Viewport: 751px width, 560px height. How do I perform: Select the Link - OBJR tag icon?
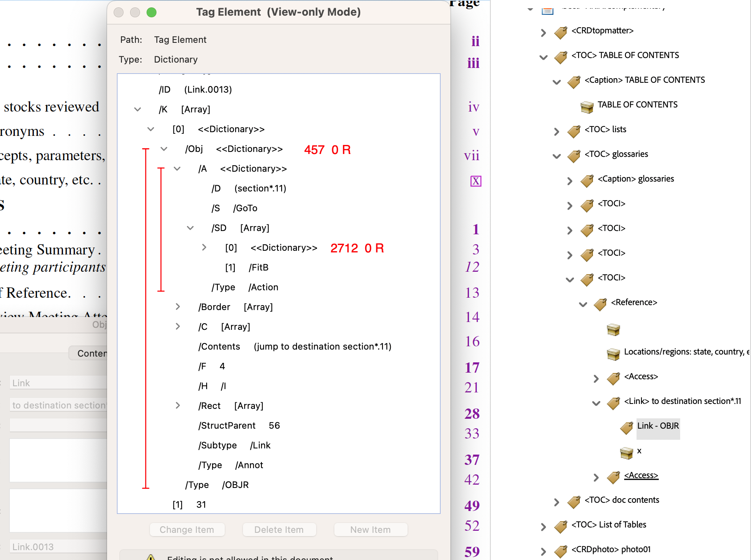[626, 427]
